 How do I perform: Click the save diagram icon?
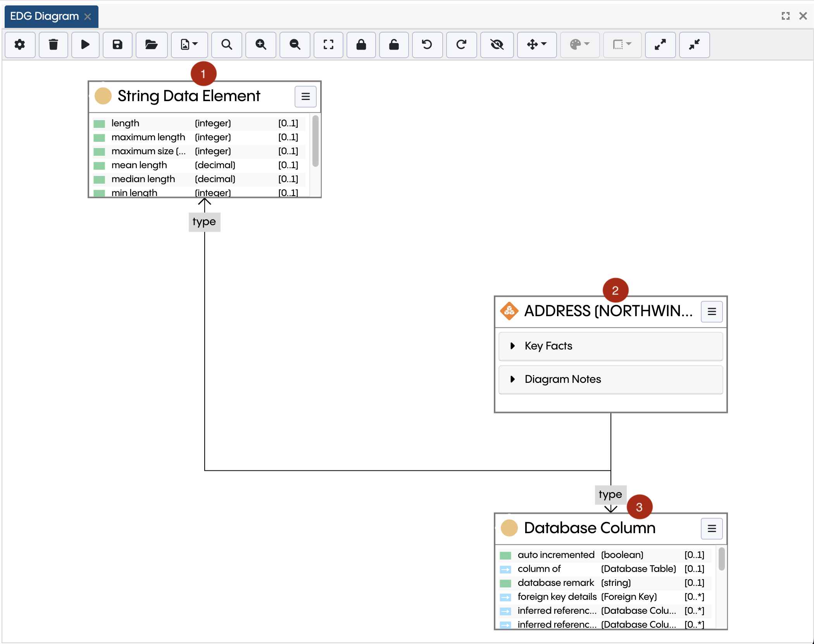[x=117, y=45]
